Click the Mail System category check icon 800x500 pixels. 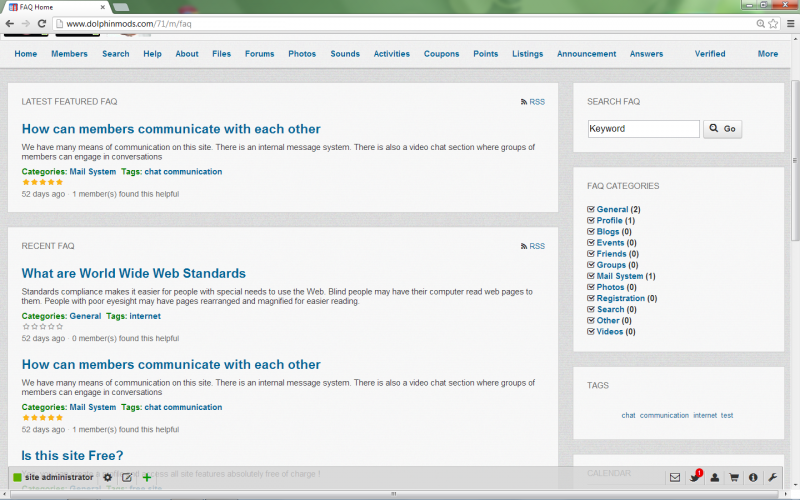(x=591, y=276)
